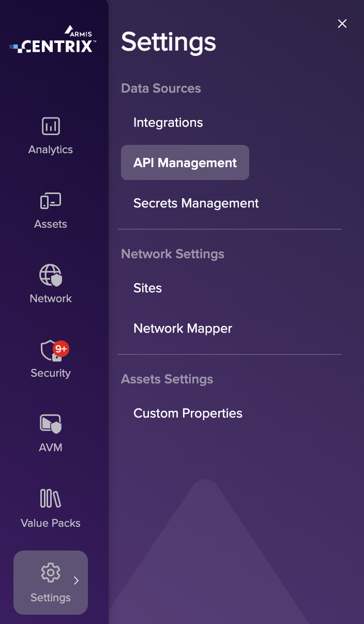Open the Security shield icon

pos(49,351)
